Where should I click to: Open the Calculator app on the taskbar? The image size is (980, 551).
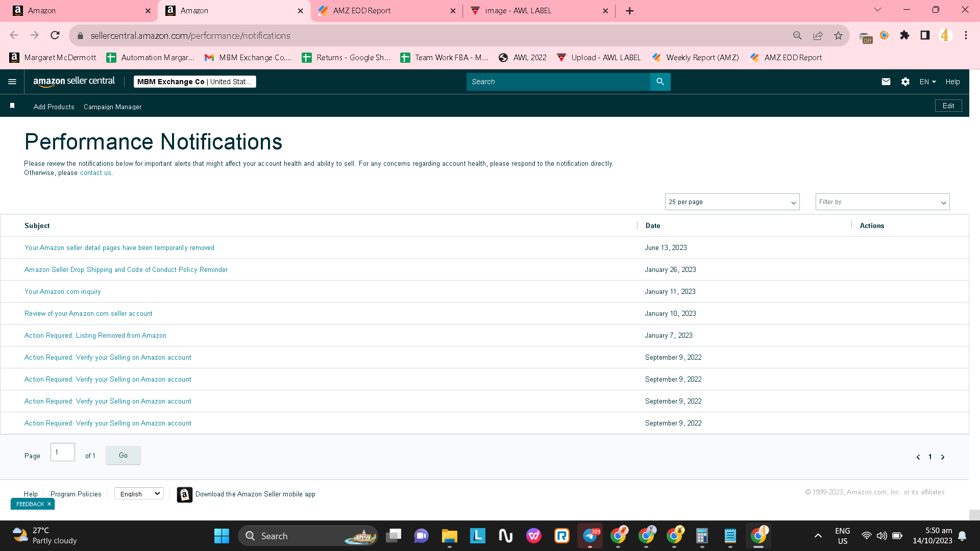click(702, 536)
